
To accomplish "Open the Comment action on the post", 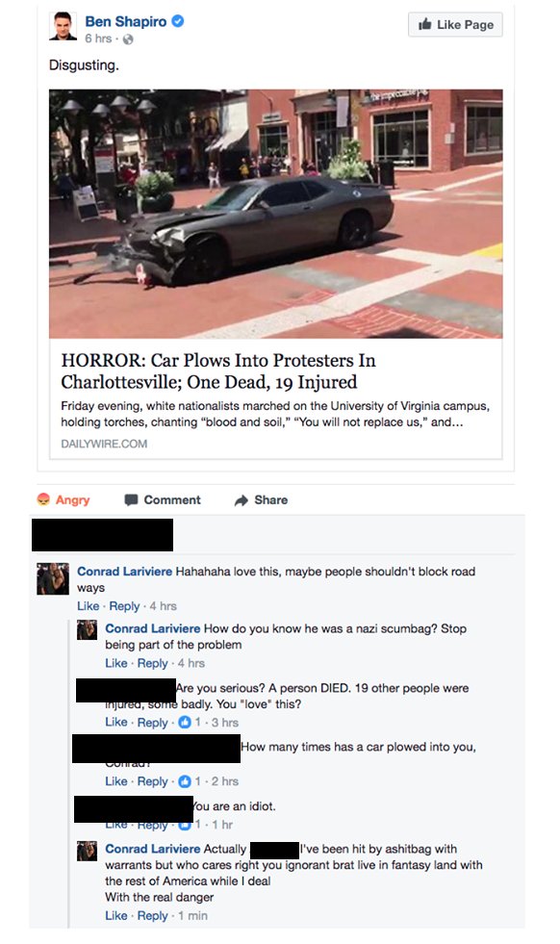I will (163, 499).
